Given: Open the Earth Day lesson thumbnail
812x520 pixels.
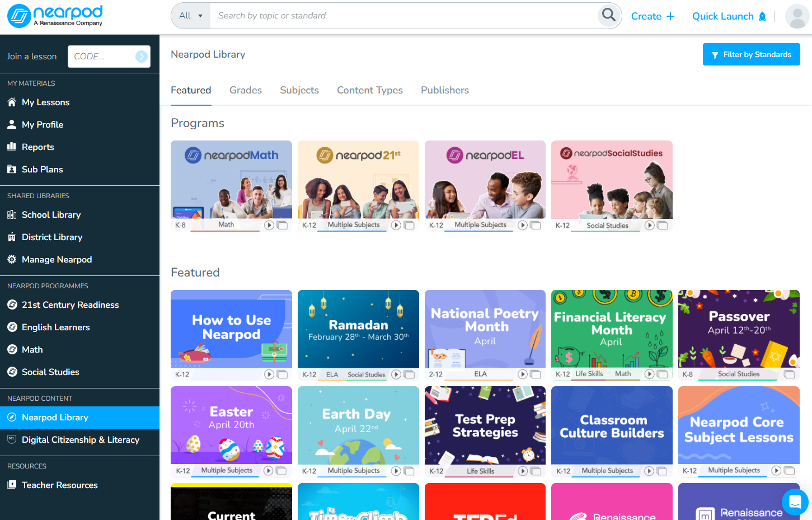Looking at the screenshot, I should click(x=358, y=425).
